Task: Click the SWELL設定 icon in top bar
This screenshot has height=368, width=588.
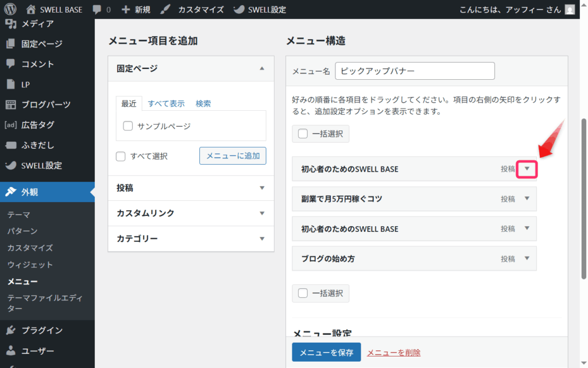Action: 238,9
